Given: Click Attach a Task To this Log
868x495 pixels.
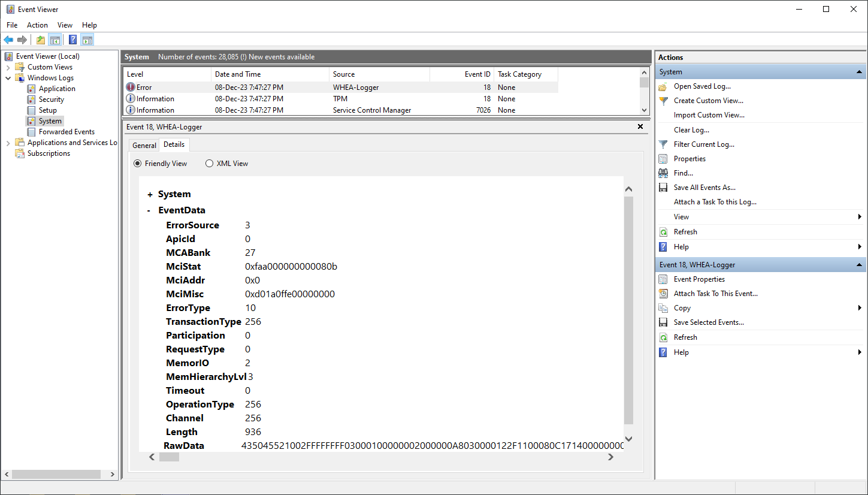Looking at the screenshot, I should 715,202.
